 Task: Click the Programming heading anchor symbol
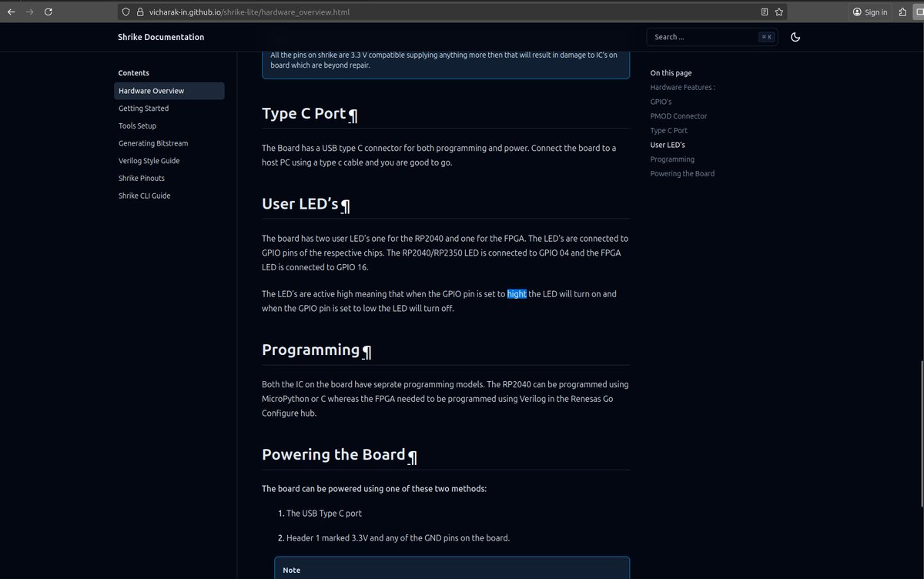coord(367,352)
